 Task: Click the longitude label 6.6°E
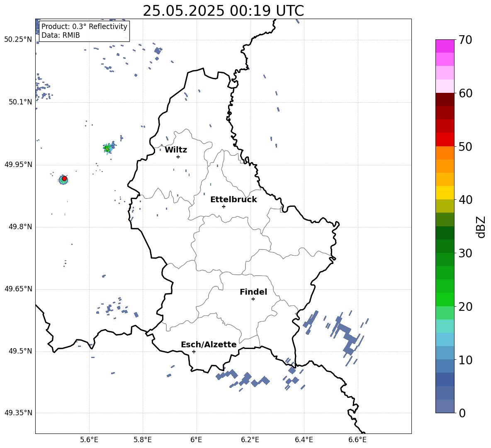coord(357,440)
